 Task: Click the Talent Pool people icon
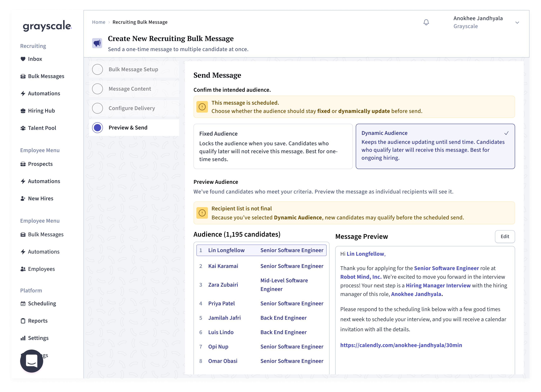(23, 128)
